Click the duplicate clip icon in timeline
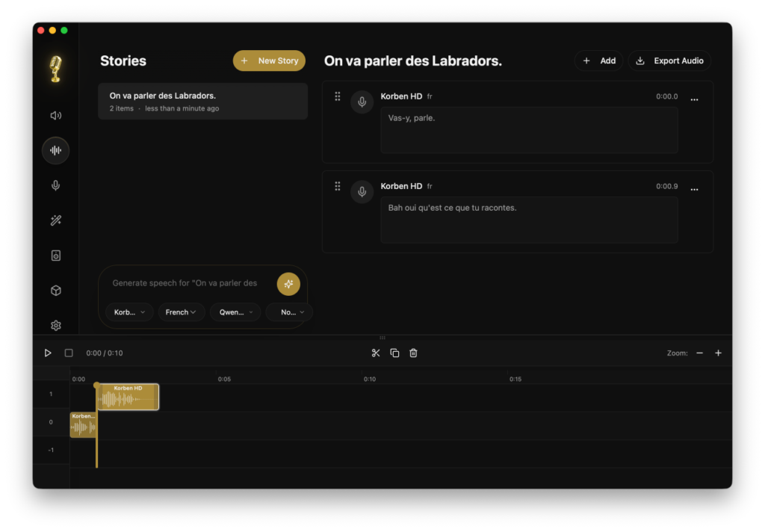 (x=394, y=353)
